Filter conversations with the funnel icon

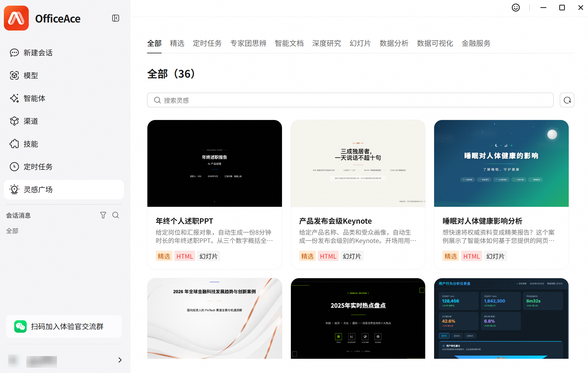pos(103,215)
